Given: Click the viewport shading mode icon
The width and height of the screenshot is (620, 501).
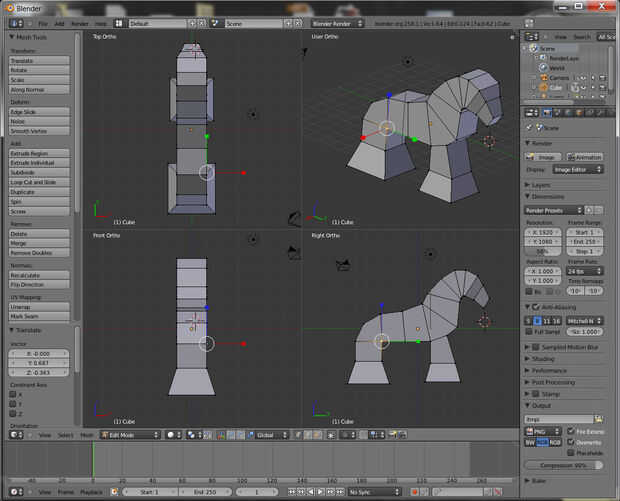Looking at the screenshot, I should point(173,435).
